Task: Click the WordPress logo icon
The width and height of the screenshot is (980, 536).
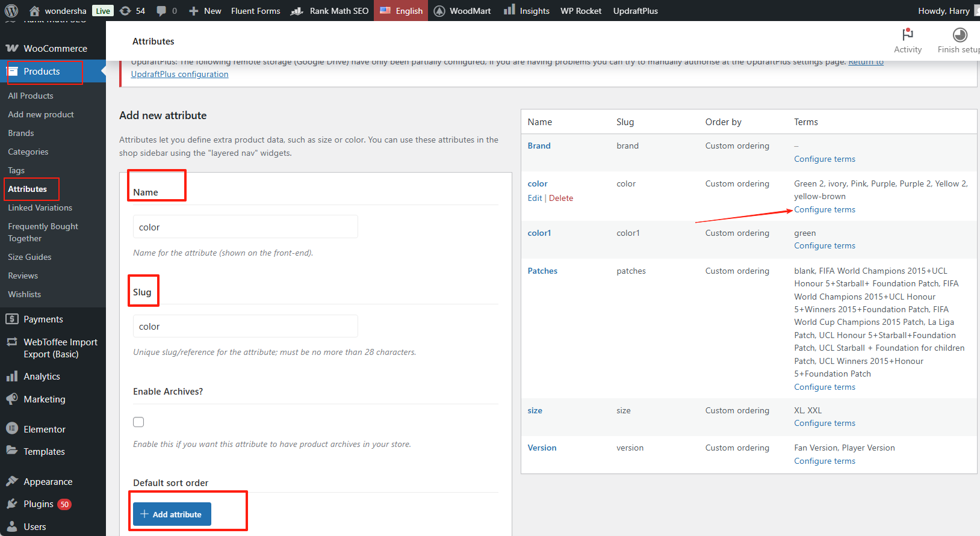Action: coord(11,11)
